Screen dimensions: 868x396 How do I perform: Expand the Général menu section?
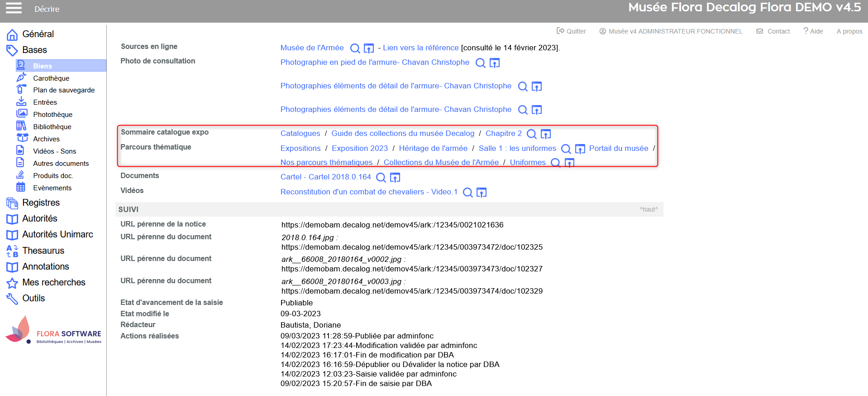click(x=38, y=34)
